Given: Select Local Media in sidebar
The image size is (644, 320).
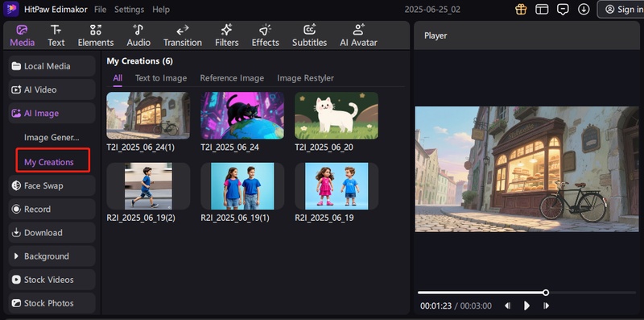Looking at the screenshot, I should [x=52, y=66].
